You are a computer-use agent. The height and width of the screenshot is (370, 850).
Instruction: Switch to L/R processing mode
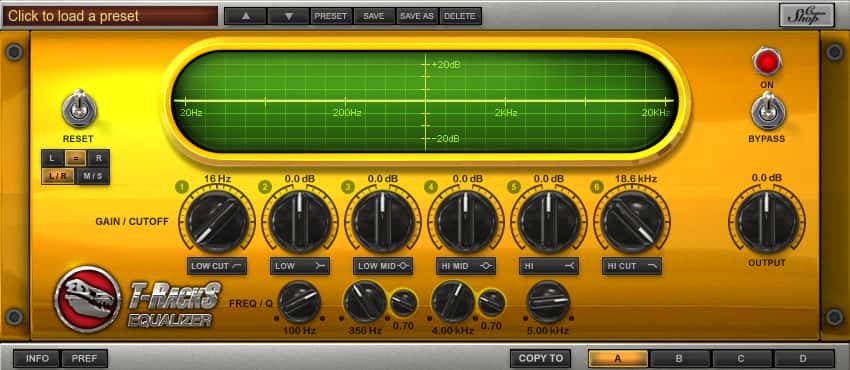(58, 176)
